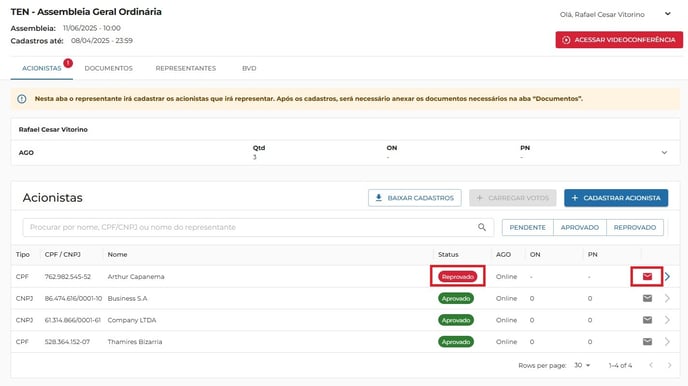Switch to the Acionistas tab
This screenshot has height=386, width=688.
point(42,68)
